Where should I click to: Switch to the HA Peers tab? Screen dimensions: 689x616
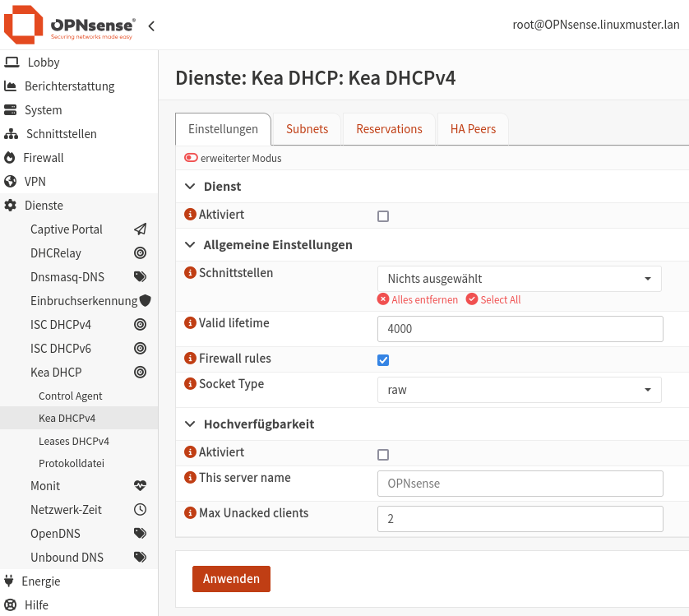coord(474,129)
